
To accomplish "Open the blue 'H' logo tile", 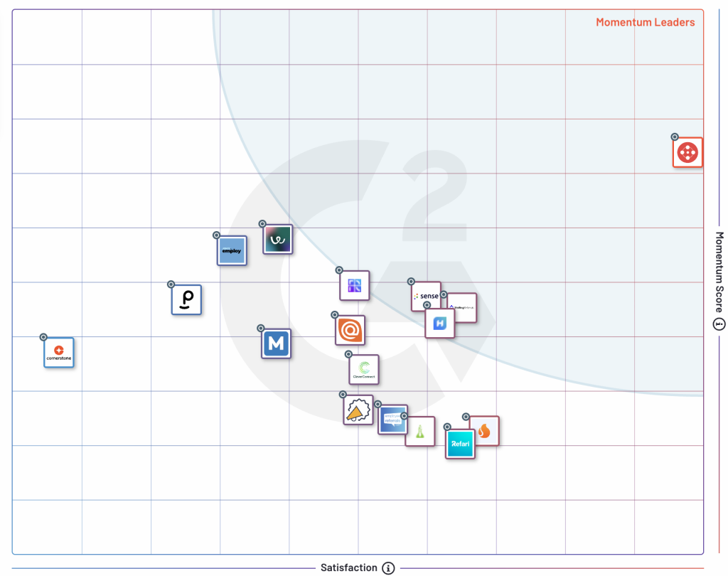I will pos(439,324).
